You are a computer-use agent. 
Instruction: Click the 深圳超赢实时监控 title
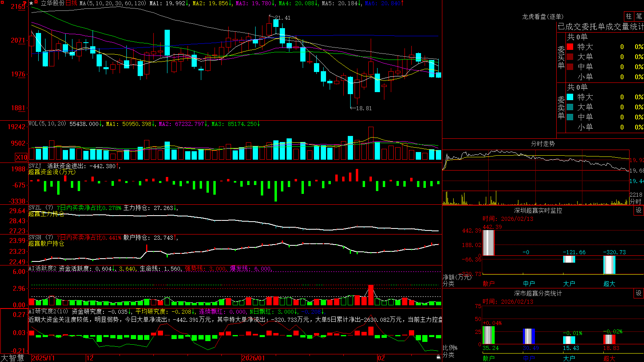click(x=538, y=210)
